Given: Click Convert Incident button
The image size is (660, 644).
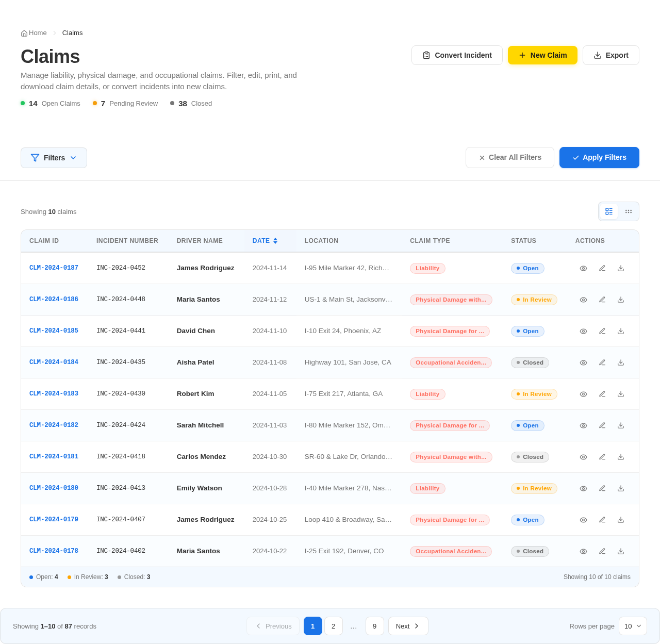Looking at the screenshot, I should 457,55.
